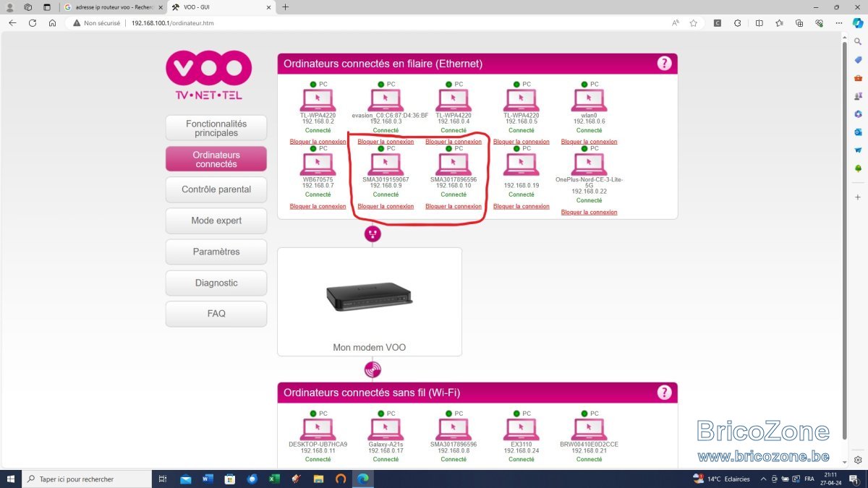Open the Tools briefcase icon in the sidebar
The width and height of the screenshot is (868, 488).
[x=858, y=78]
